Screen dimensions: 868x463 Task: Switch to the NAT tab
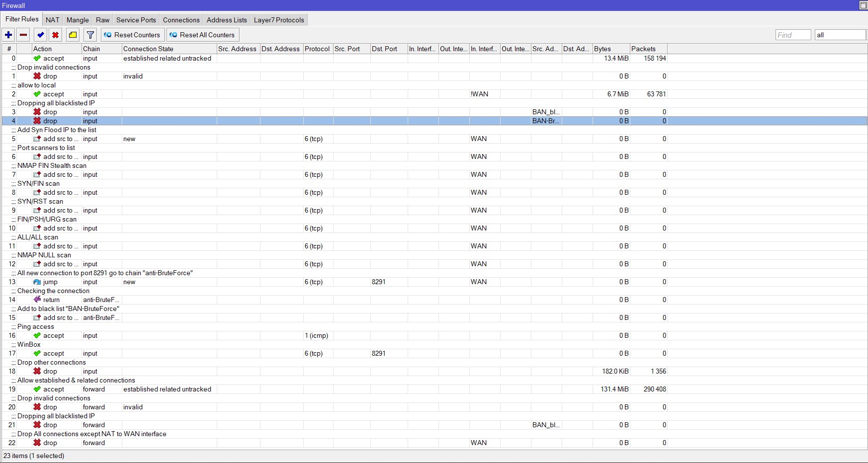click(x=52, y=20)
